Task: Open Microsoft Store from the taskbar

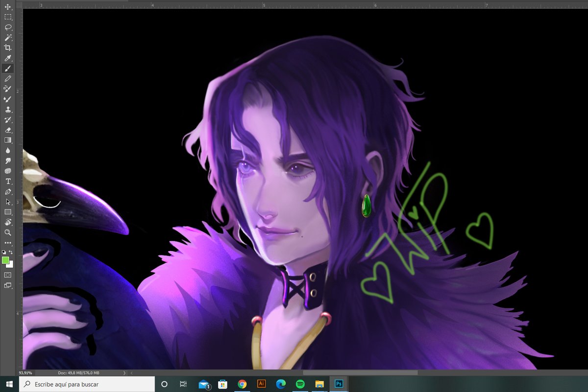Action: 222,384
